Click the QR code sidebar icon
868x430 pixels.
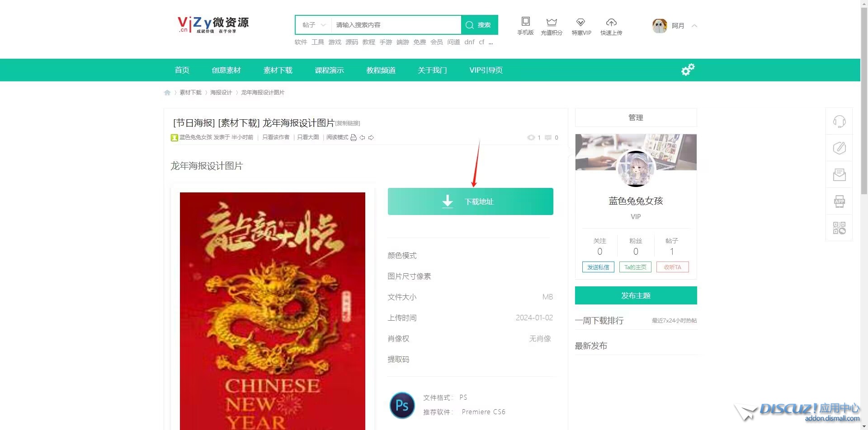click(839, 228)
